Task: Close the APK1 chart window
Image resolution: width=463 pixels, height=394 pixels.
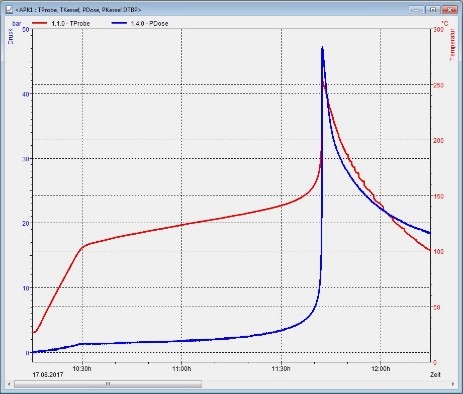Action: 449,10
